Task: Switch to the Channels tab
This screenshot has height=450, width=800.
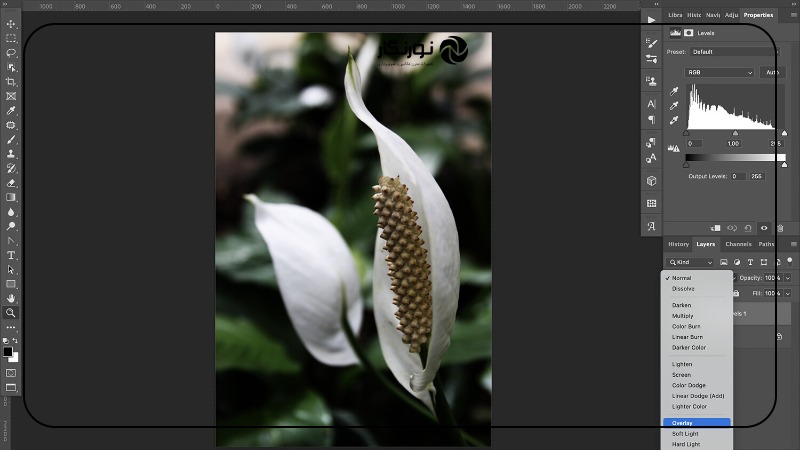Action: point(738,244)
